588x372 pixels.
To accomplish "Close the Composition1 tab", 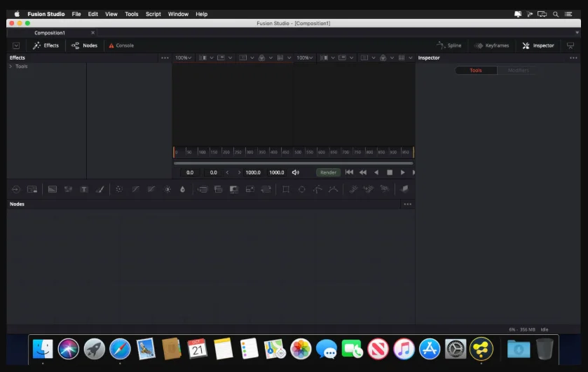I will 93,33.
